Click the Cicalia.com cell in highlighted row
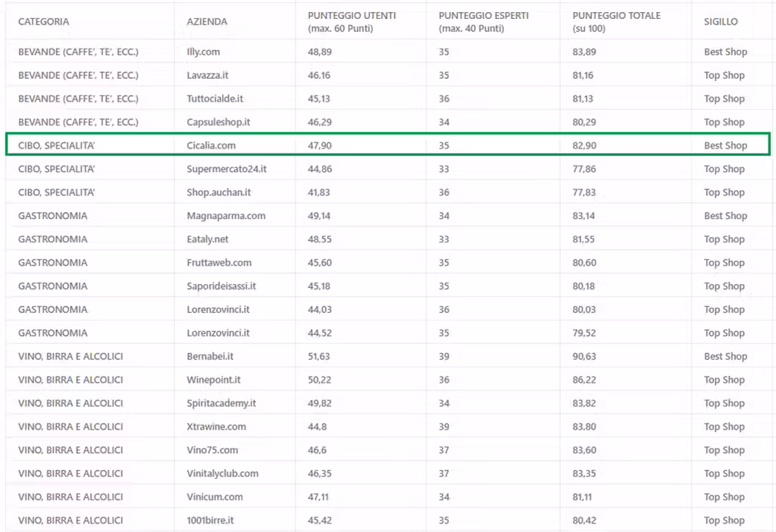Image resolution: width=776 pixels, height=532 pixels. click(211, 146)
